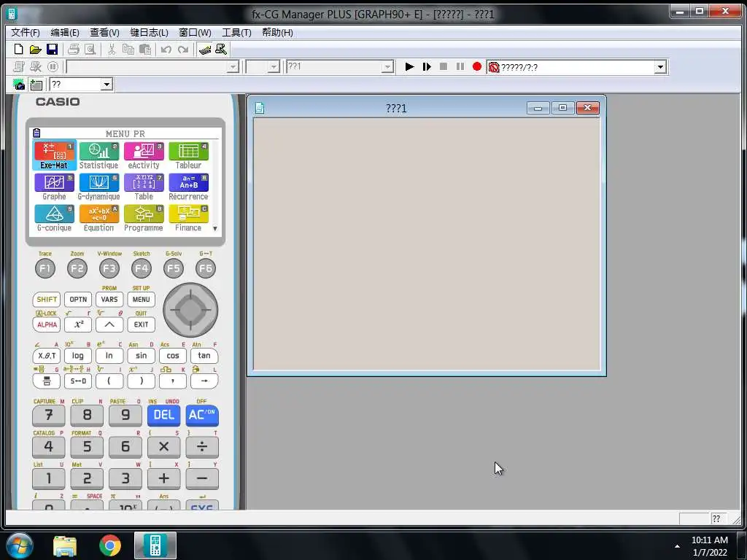Screen dimensions: 747x560
Task: Click the Pause playback button
Action: tap(460, 66)
